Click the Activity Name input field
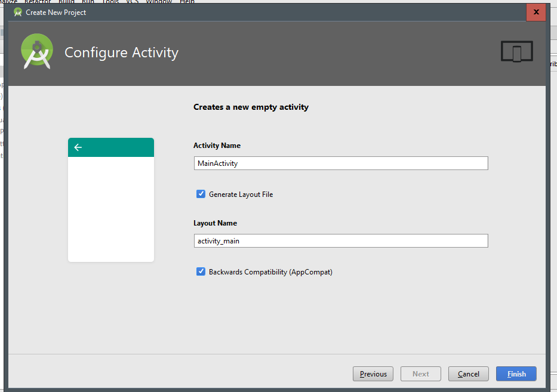 coord(341,163)
